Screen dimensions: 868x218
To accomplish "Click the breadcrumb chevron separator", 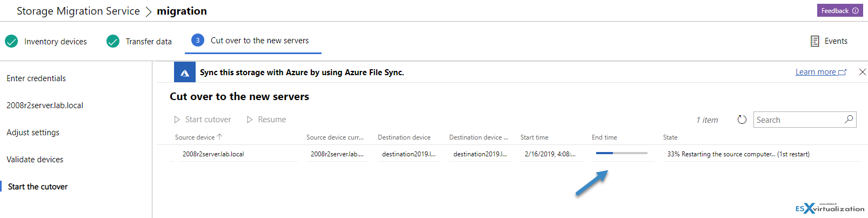I will click(149, 11).
